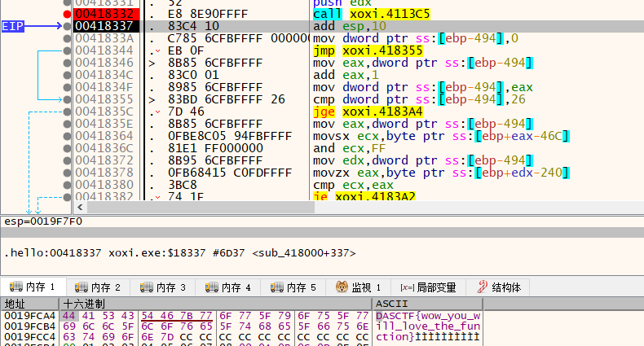Toggle breakpoint dot at address 00418378
The image size is (644, 346).
67,173
